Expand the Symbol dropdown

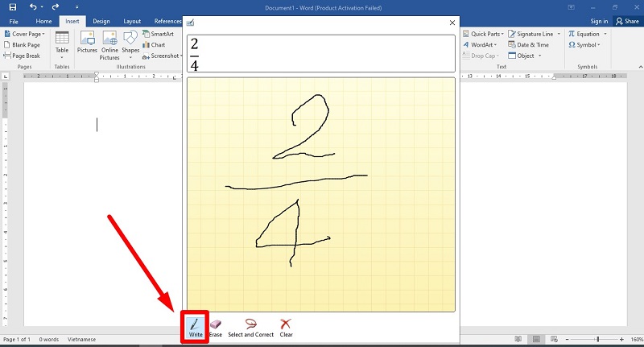(600, 45)
